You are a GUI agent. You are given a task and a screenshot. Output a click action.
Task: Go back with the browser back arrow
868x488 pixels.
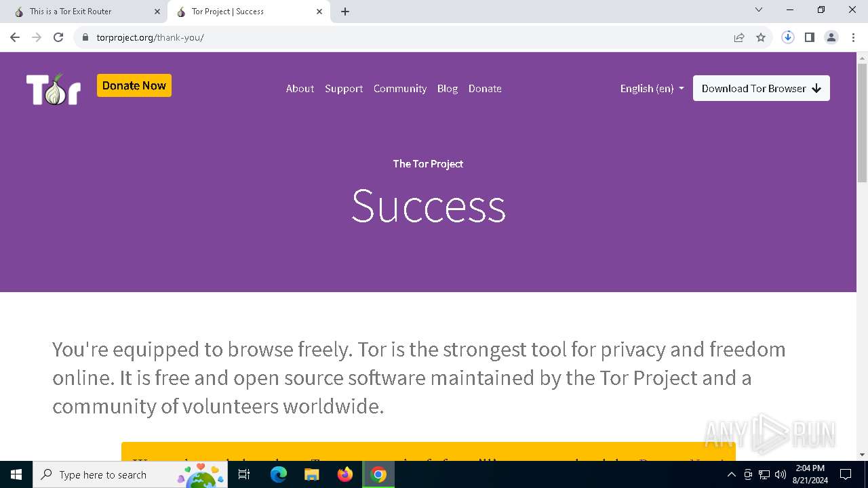coord(15,37)
